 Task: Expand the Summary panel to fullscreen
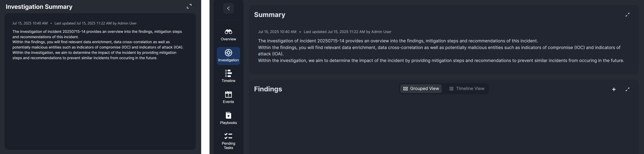click(x=628, y=15)
